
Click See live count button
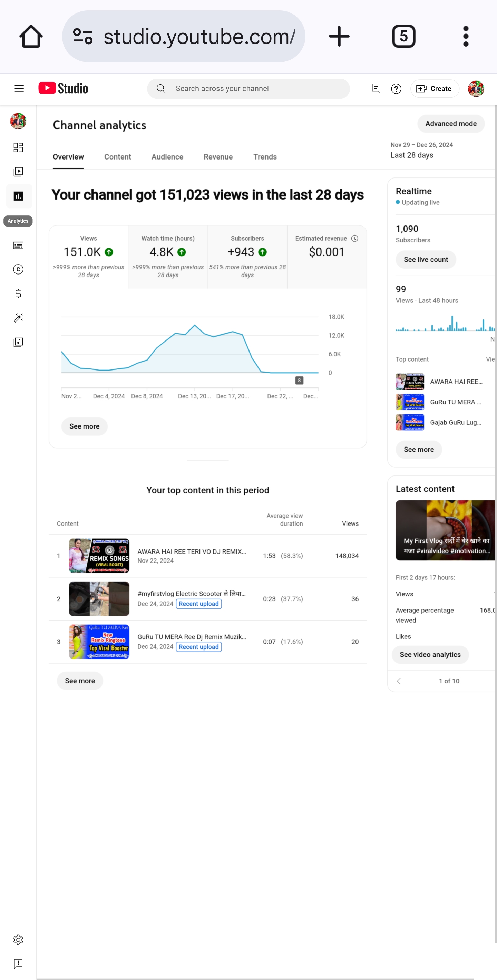coord(426,259)
